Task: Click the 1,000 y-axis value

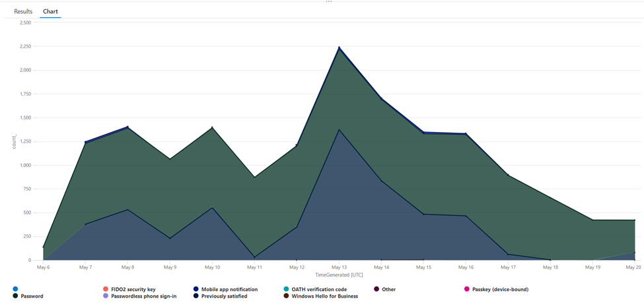Action: pos(25,166)
